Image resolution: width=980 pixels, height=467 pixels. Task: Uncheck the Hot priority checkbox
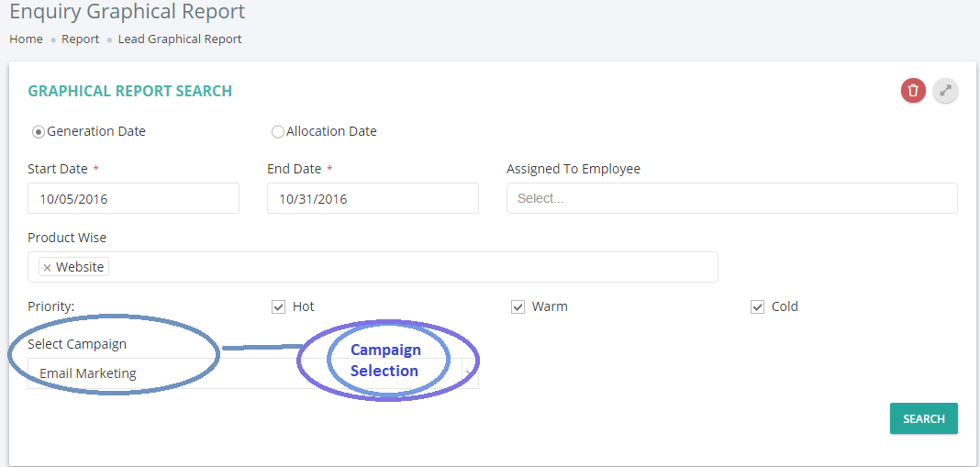[x=278, y=307]
